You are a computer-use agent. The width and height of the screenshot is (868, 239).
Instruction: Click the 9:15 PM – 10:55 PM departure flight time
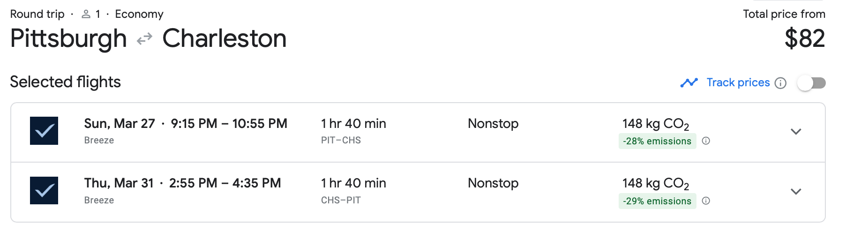(229, 124)
